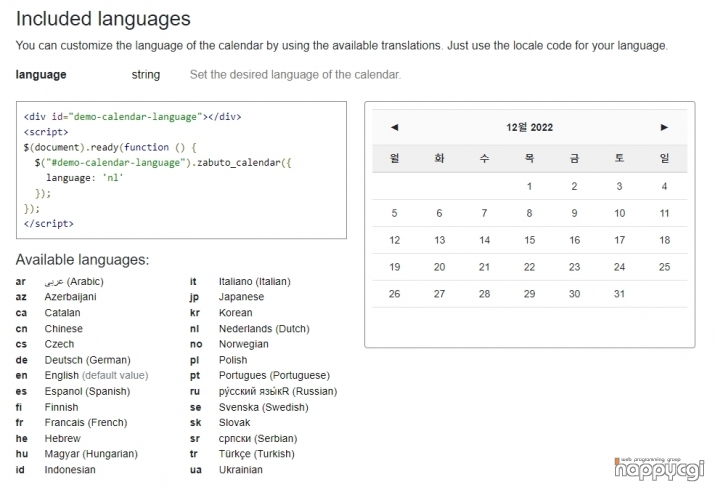Viewport: 715px width, 490px height.
Task: Choose calendar day 31
Action: pos(619,294)
